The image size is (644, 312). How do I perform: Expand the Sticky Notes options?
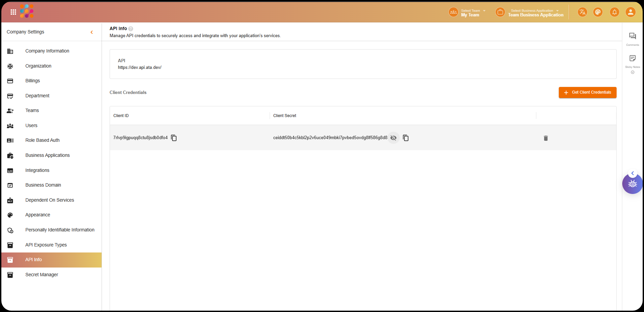click(633, 72)
